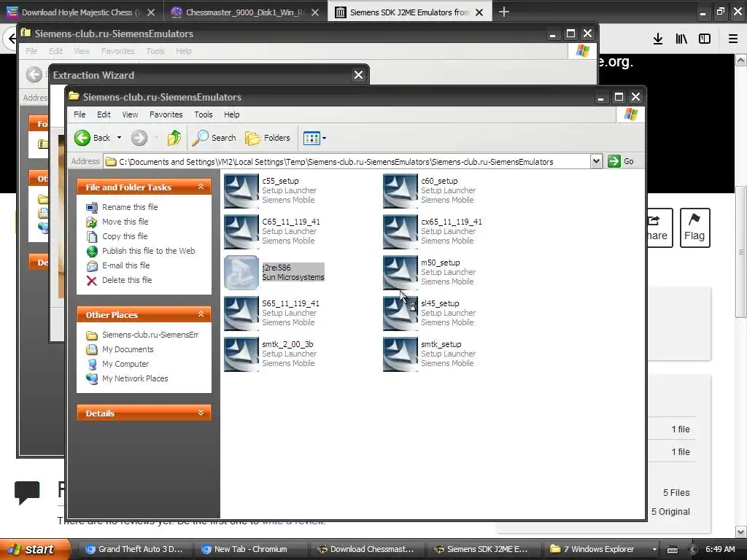This screenshot has width=747, height=560.
Task: Close the Extraction Wizard window
Action: (358, 75)
